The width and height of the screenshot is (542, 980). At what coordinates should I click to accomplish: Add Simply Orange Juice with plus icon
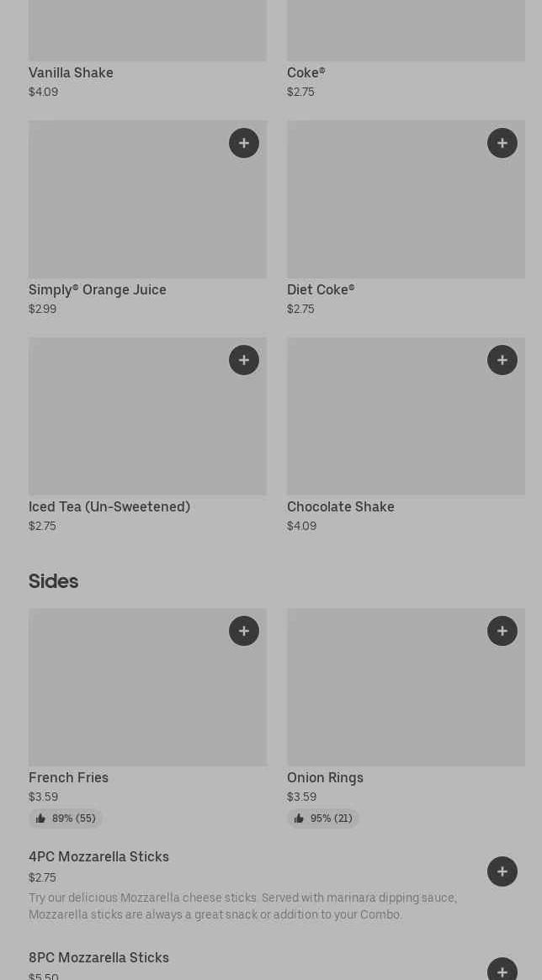point(244,143)
